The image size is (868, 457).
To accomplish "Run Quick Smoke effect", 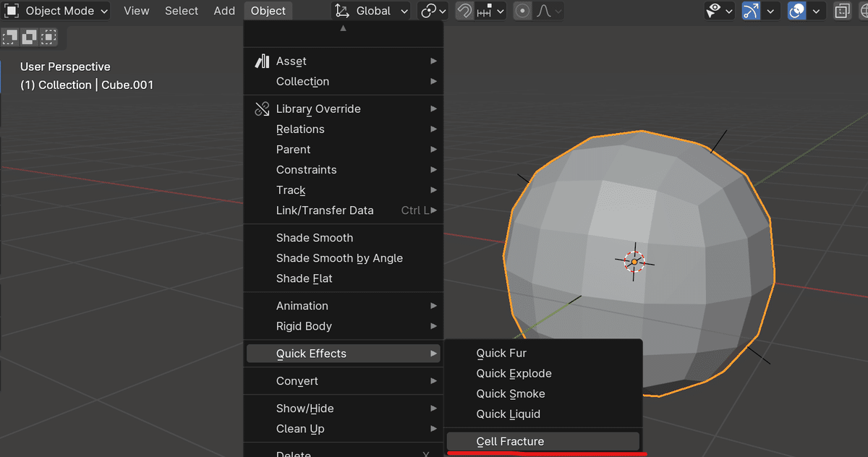I will 543,394.
